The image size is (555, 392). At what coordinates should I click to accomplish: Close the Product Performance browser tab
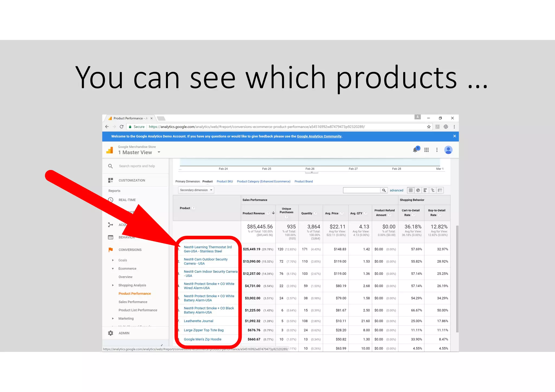click(x=151, y=118)
